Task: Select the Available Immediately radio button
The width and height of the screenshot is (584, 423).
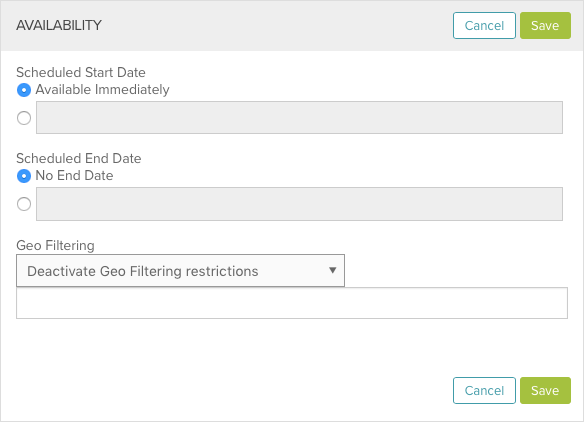Action: tap(24, 90)
